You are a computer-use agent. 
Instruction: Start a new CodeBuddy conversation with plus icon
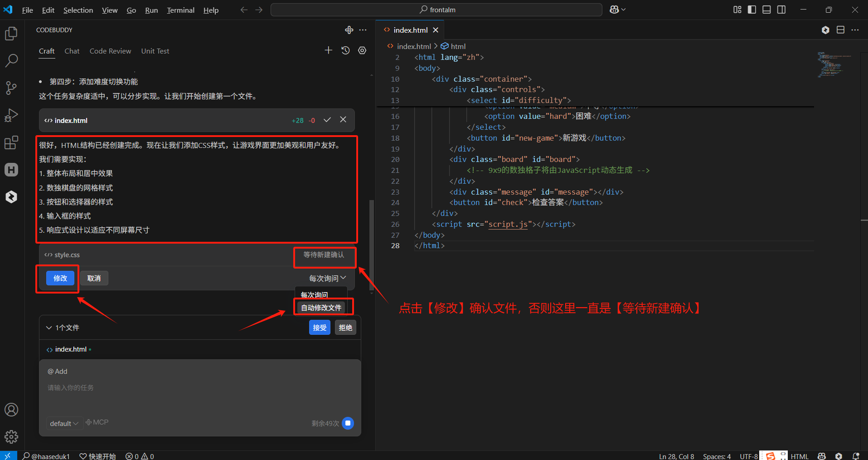pyautogui.click(x=329, y=50)
